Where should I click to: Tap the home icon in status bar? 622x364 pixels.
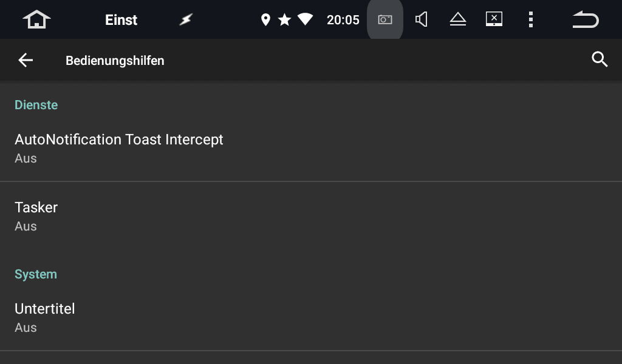(x=36, y=19)
